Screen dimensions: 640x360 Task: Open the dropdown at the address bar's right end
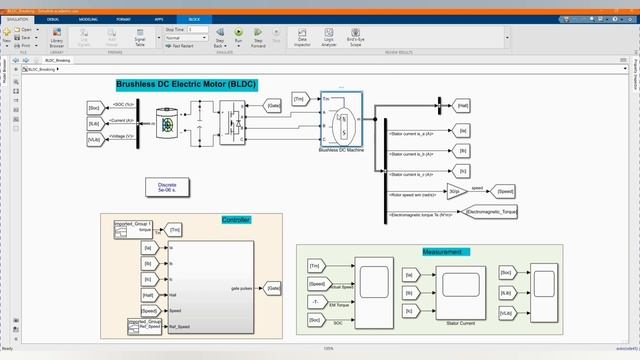coord(625,69)
